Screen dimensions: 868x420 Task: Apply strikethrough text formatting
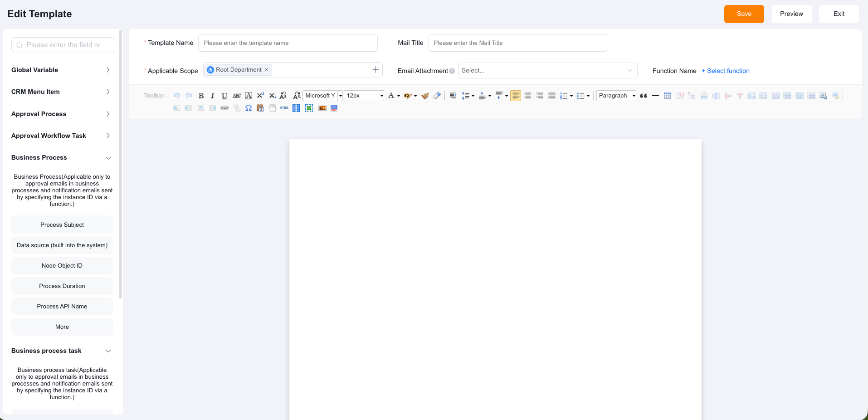tap(237, 96)
